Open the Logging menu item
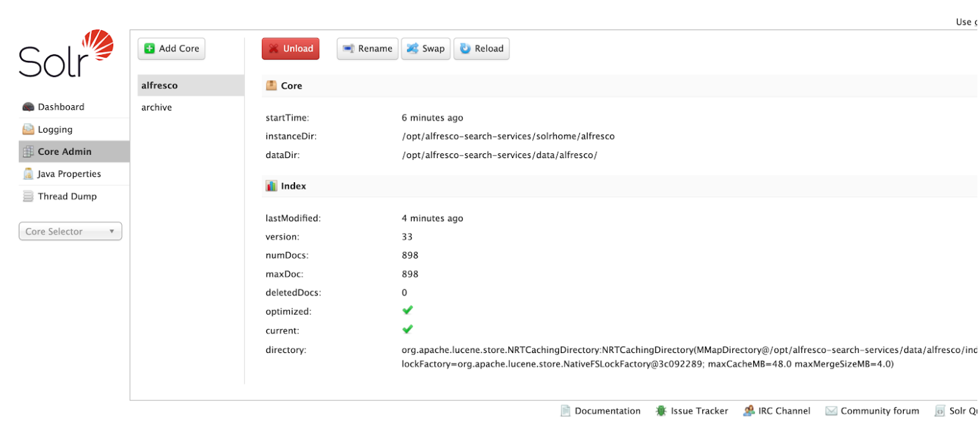 click(x=55, y=129)
